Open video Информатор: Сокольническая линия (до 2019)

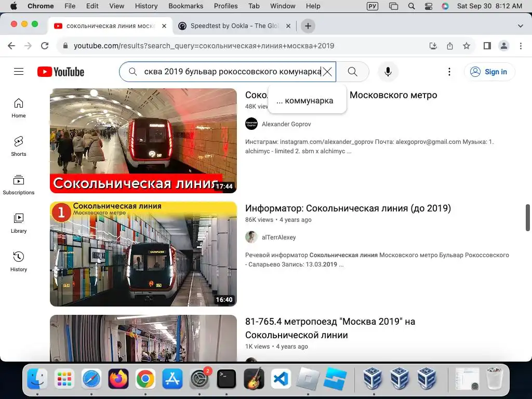(x=348, y=208)
